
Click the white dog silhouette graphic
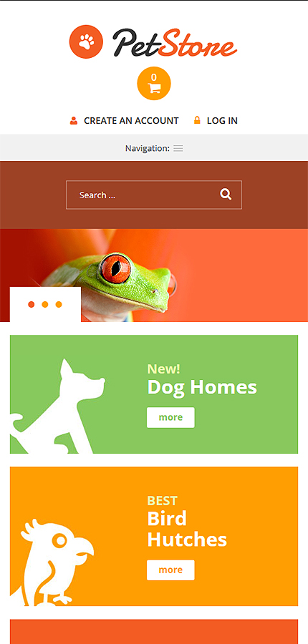57,406
